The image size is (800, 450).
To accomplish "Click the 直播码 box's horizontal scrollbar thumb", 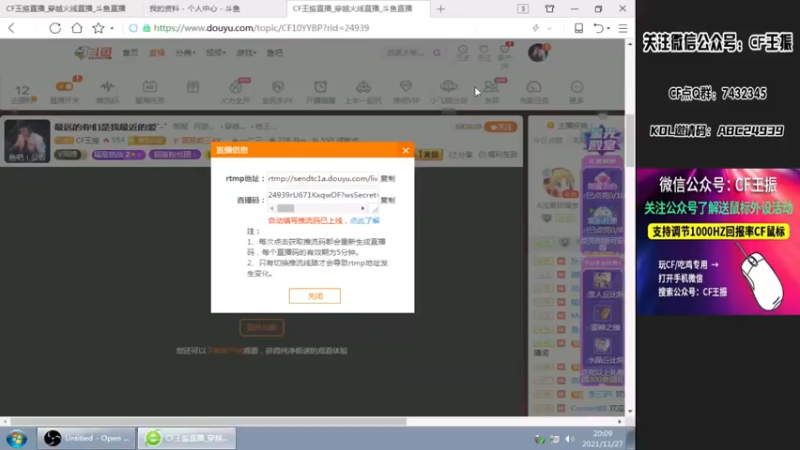I will 286,208.
